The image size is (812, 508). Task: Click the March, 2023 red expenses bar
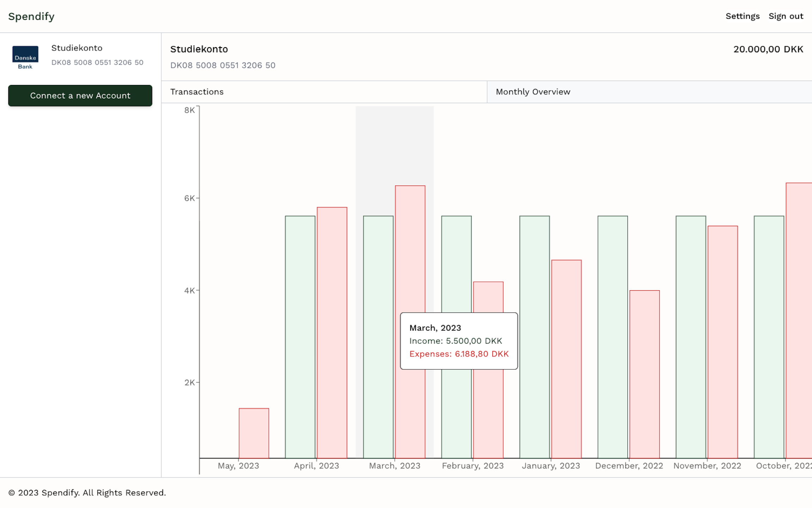(410, 249)
